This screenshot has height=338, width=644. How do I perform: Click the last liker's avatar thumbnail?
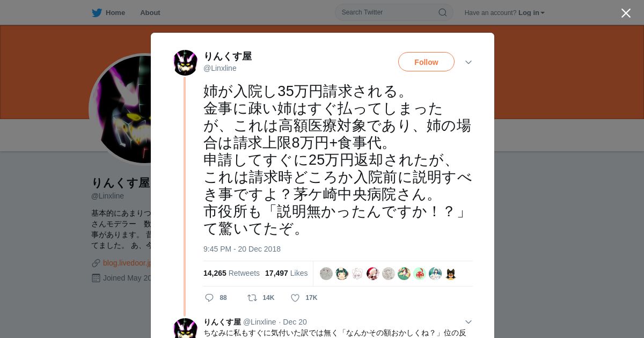point(451,274)
